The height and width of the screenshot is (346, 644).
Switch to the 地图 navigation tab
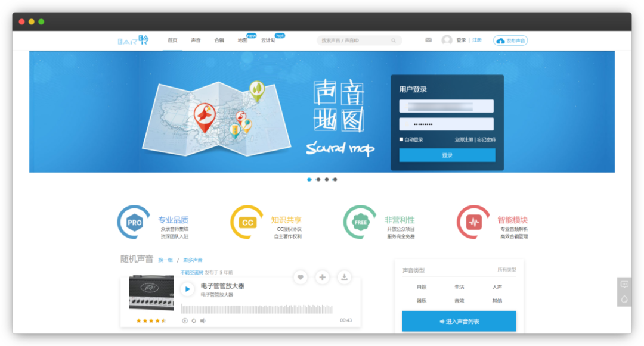tap(241, 40)
